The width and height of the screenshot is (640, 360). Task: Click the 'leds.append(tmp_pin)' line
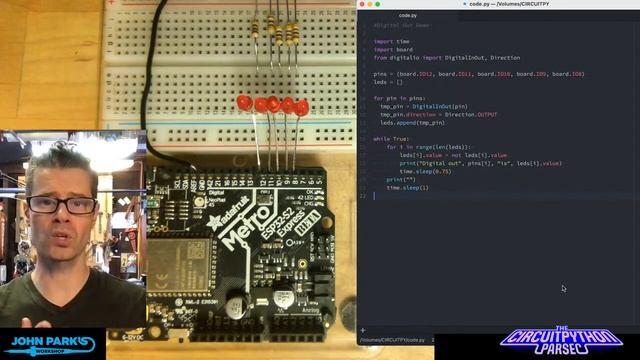tap(412, 123)
